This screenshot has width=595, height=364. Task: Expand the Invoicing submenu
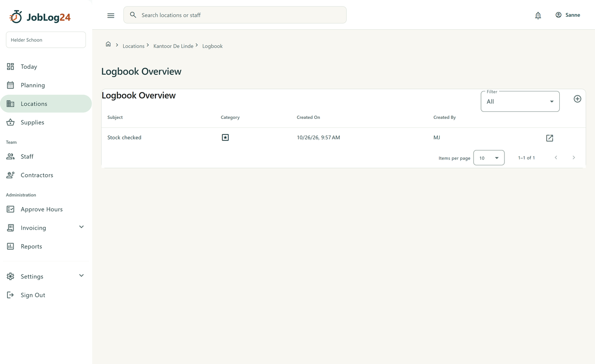81,227
